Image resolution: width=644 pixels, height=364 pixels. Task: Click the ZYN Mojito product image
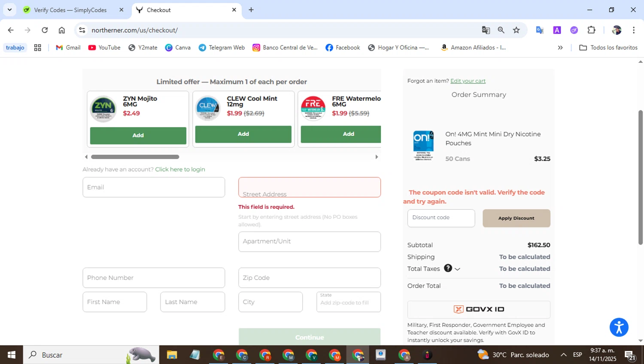tap(103, 109)
